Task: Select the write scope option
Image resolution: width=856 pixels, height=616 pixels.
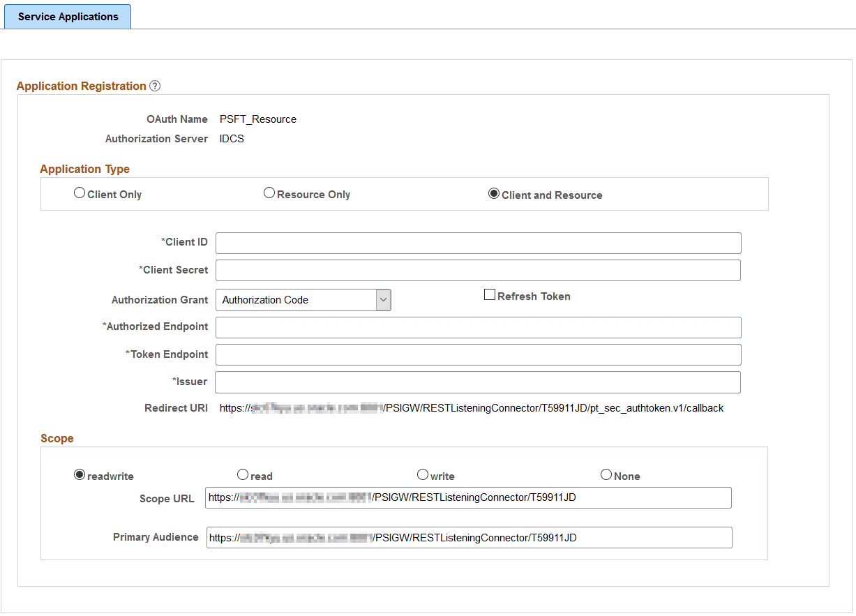Action: tap(423, 474)
